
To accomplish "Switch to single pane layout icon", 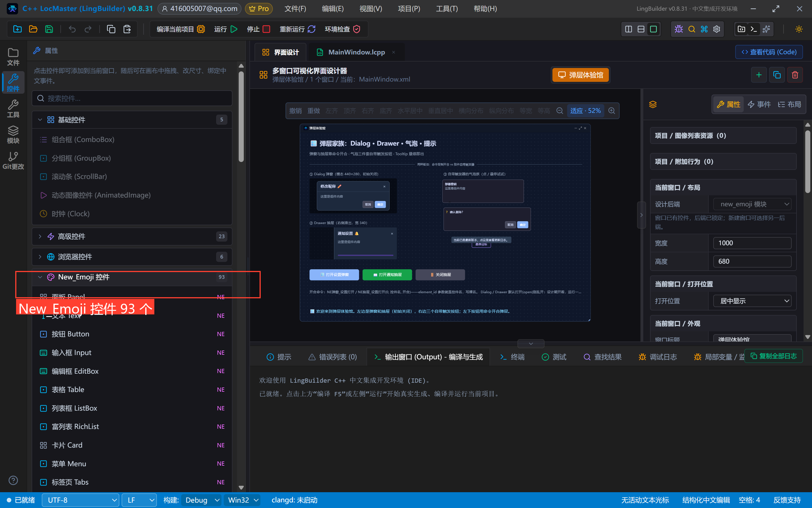I will tap(653, 29).
